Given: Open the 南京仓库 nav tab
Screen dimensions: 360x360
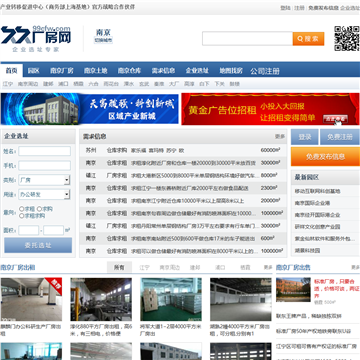Looking at the screenshot, I should pos(129,71).
